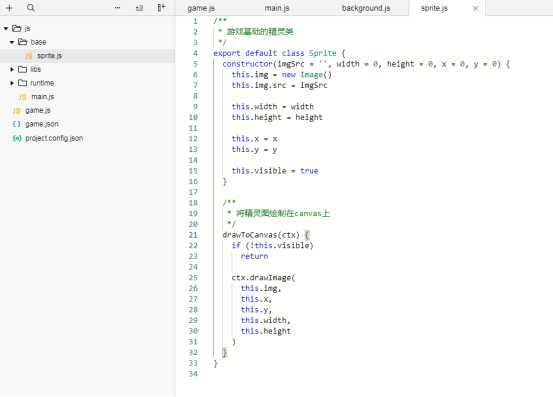Click line number 21 in the gutter
Viewport: 553px width, 397px height.
coord(193,235)
